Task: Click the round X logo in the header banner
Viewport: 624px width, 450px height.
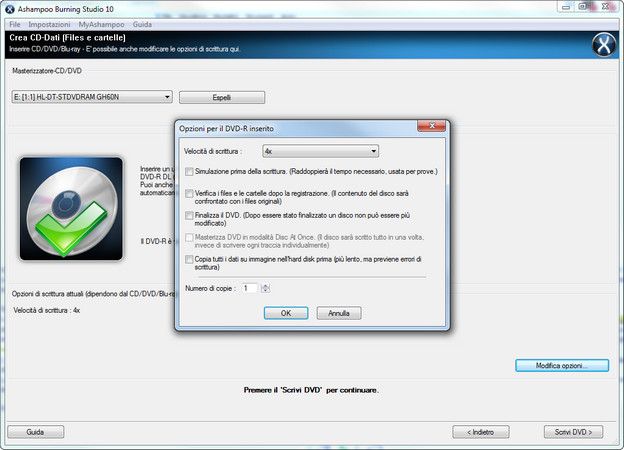Action: 604,45
